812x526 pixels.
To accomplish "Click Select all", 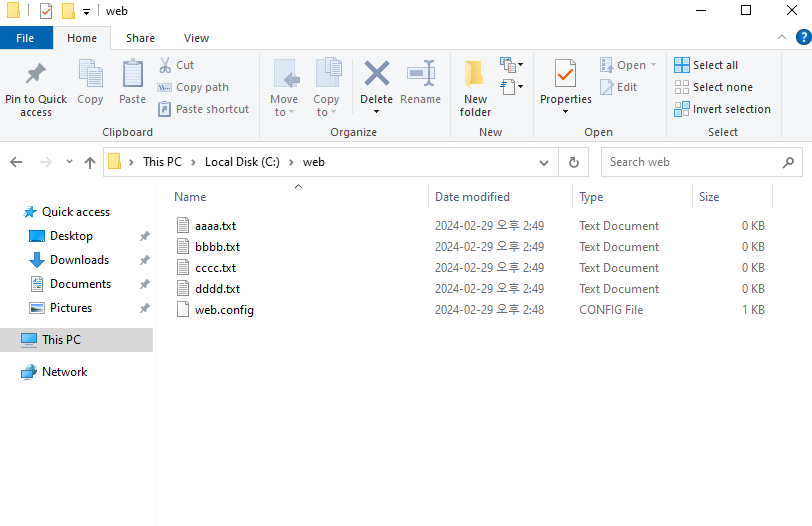I will point(706,65).
